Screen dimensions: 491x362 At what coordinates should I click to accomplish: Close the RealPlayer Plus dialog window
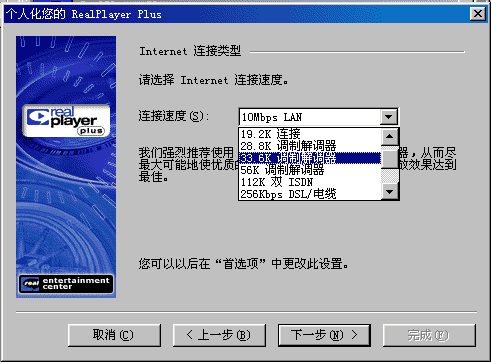[x=477, y=14]
